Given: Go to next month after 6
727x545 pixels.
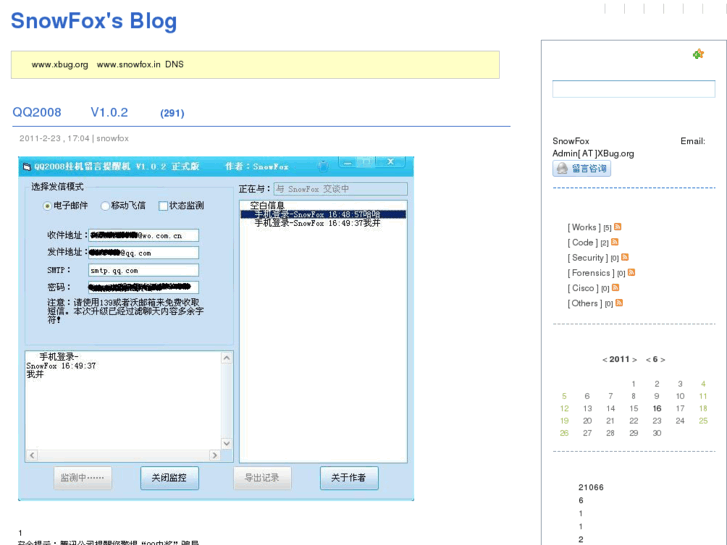Looking at the screenshot, I should coord(663,359).
